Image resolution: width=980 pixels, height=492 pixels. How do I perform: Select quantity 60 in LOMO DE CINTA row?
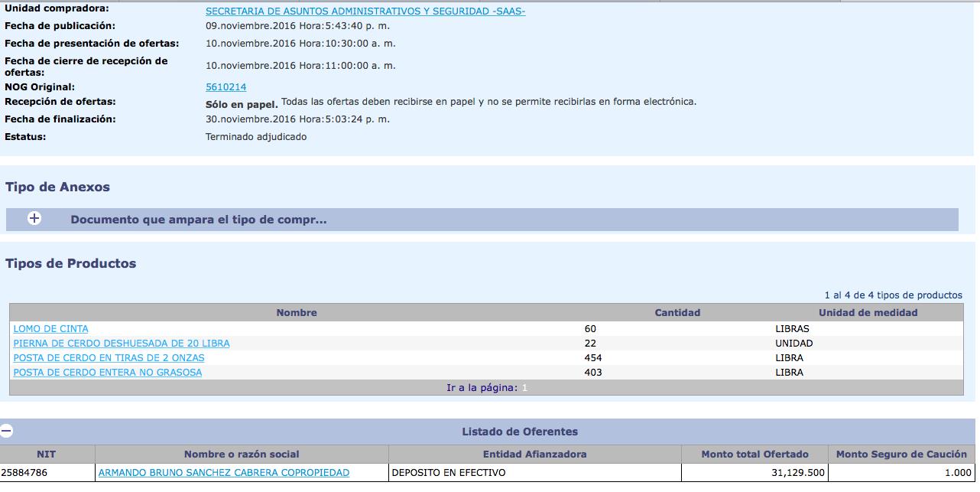point(590,329)
